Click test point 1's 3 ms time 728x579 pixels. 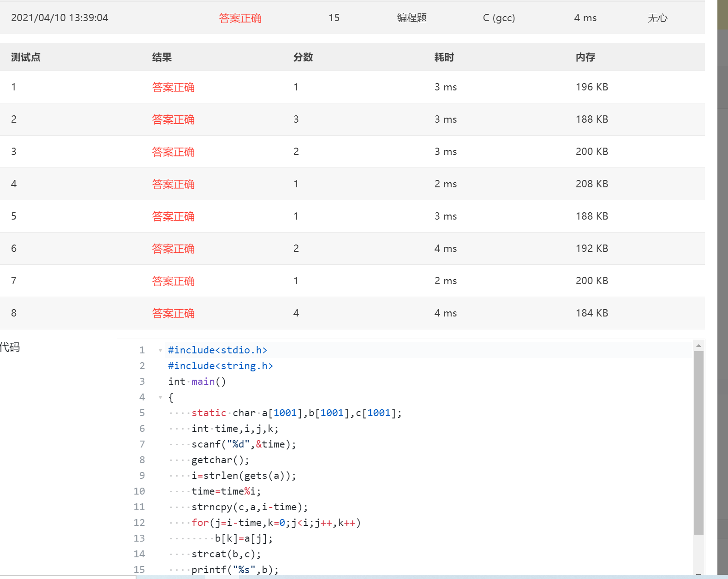(x=446, y=87)
